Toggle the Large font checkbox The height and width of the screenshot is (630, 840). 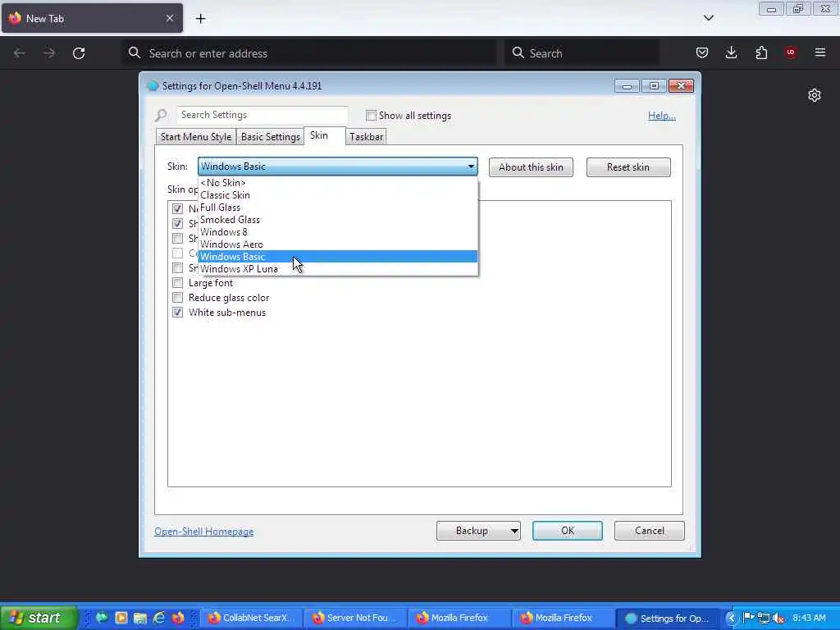coord(177,283)
